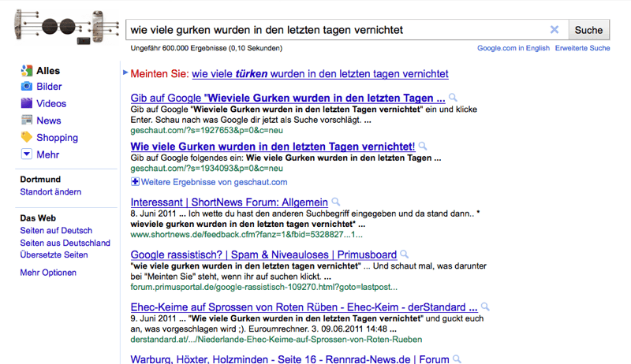Clear the search query with the X icon
Viewport: 631px width, 364px height.
coord(554,30)
